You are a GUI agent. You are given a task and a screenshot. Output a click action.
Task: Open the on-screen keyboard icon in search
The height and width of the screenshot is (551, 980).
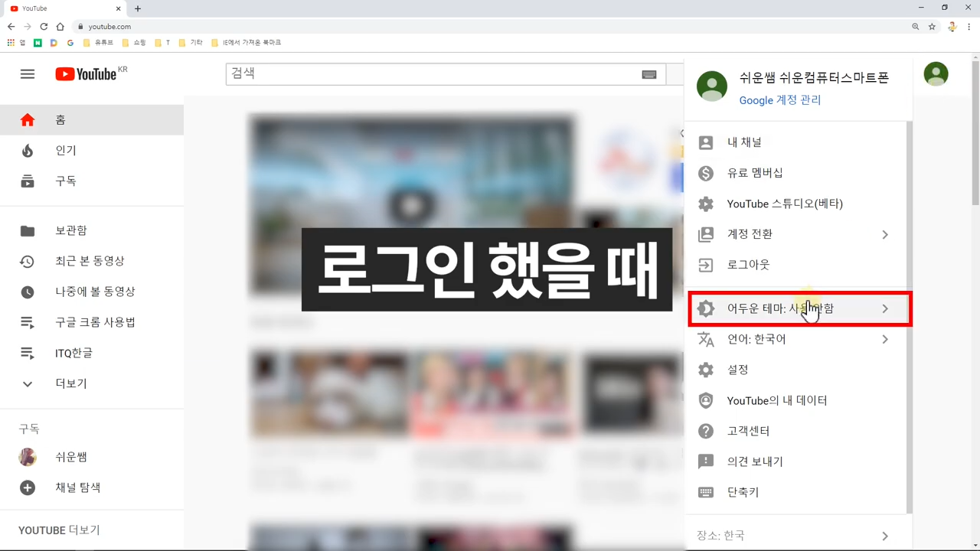pyautogui.click(x=649, y=74)
